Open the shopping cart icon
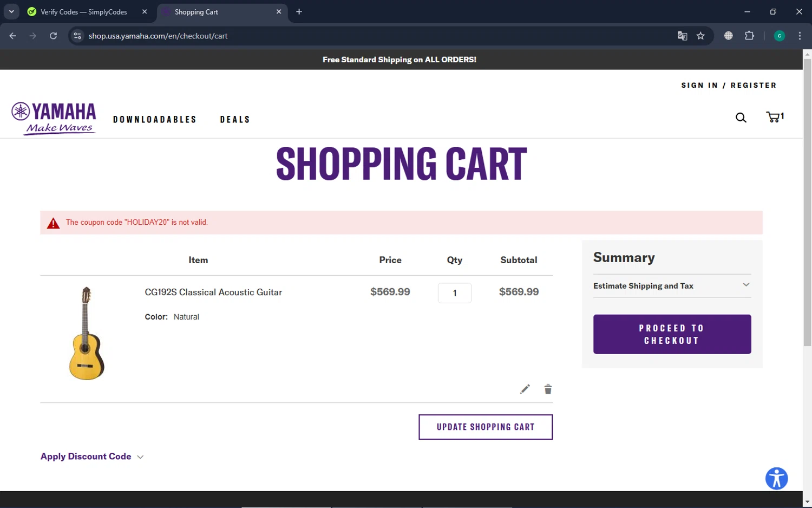812x508 pixels. 775,117
